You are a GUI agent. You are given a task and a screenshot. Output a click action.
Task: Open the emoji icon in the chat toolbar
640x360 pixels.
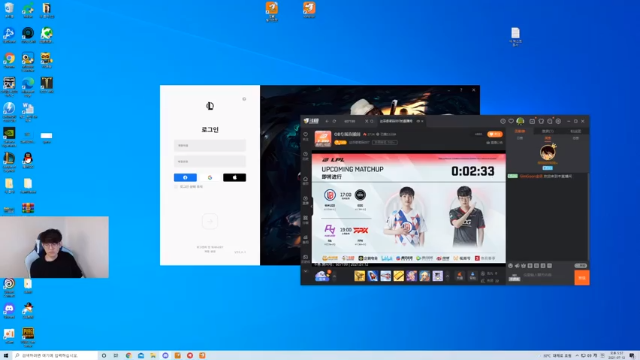[x=510, y=266]
